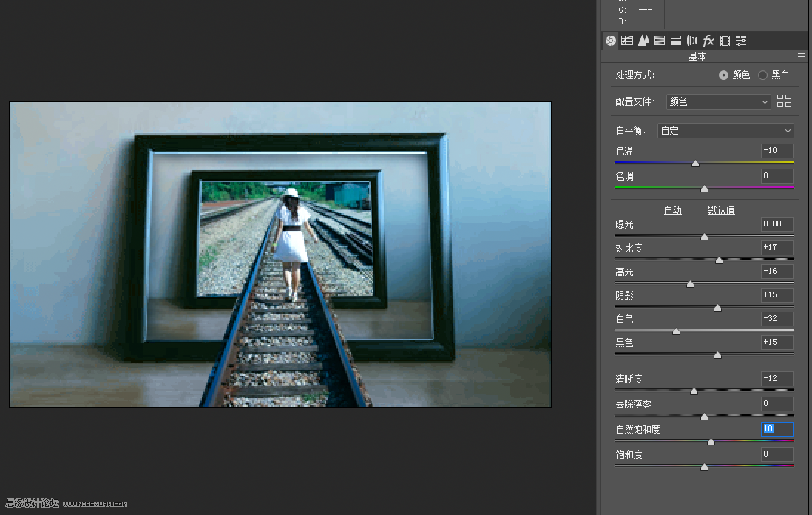Click the 色温 value field showing -10
The width and height of the screenshot is (812, 515).
point(777,150)
